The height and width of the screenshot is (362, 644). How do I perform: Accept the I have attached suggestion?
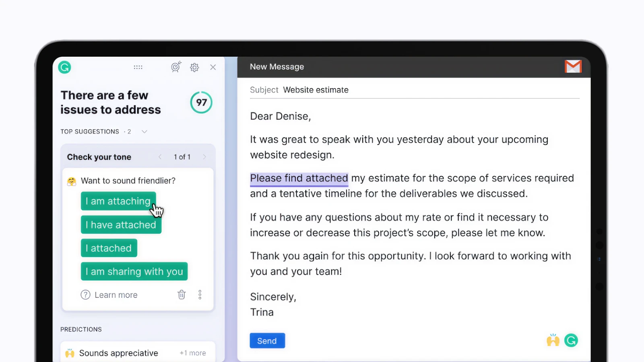[x=121, y=225]
